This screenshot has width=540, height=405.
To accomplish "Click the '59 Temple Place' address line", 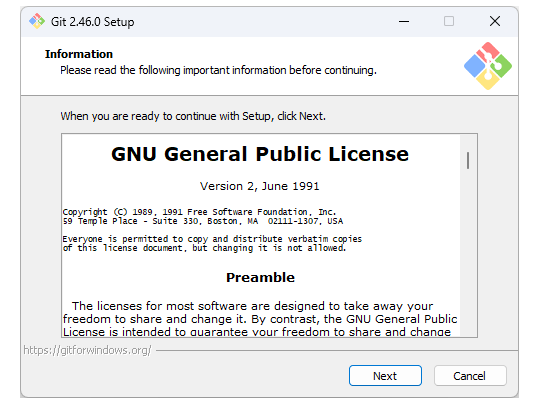I will tap(203, 221).
